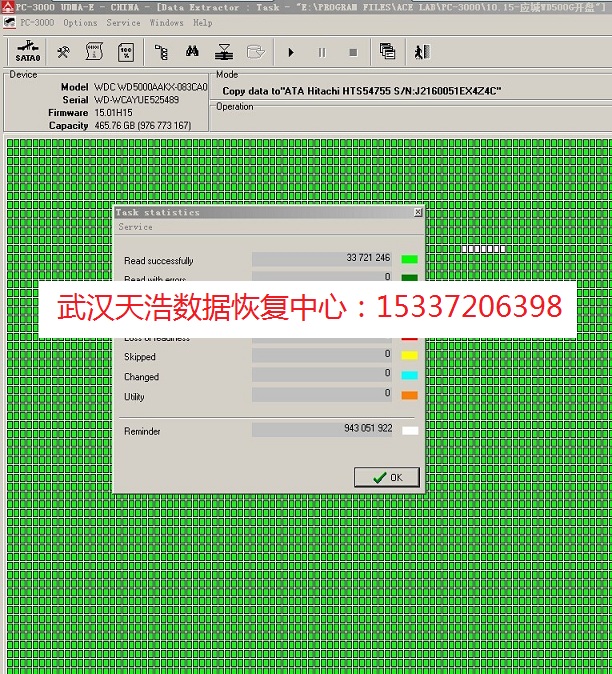Click the Reminder sector count field
612x674 pixels.
[x=323, y=429]
